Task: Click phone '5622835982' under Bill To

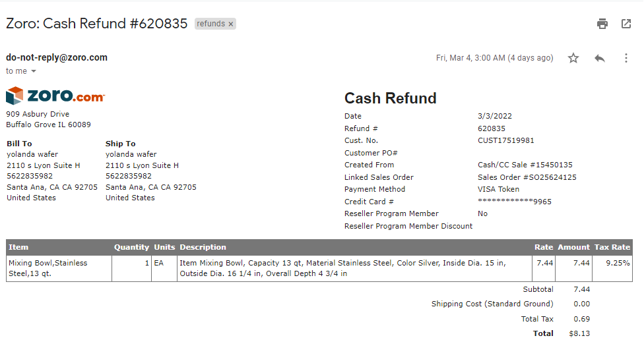Action: [x=30, y=176]
